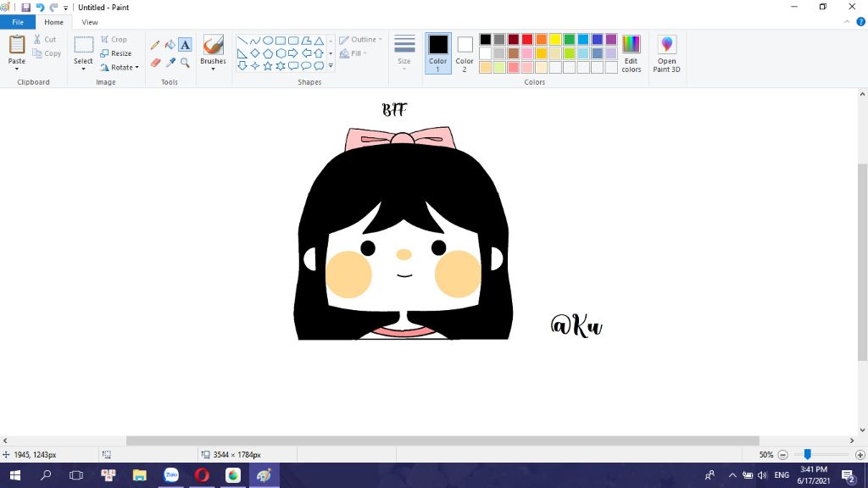This screenshot has width=868, height=488.
Task: Choose the Down arrow shape
Action: (242, 66)
